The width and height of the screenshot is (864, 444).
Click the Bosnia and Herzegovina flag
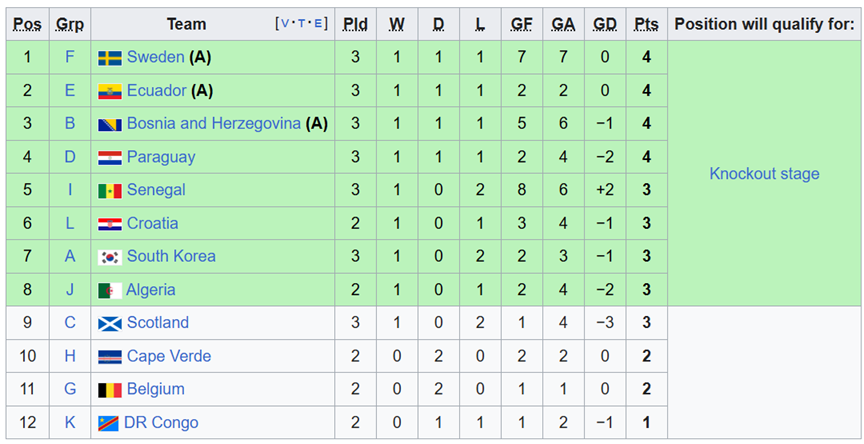(x=110, y=124)
